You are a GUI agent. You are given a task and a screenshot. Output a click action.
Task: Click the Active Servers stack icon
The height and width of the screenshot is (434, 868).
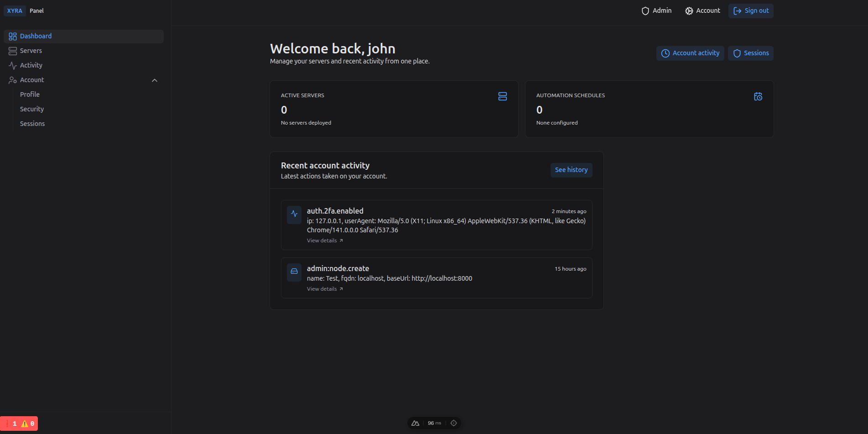point(502,96)
